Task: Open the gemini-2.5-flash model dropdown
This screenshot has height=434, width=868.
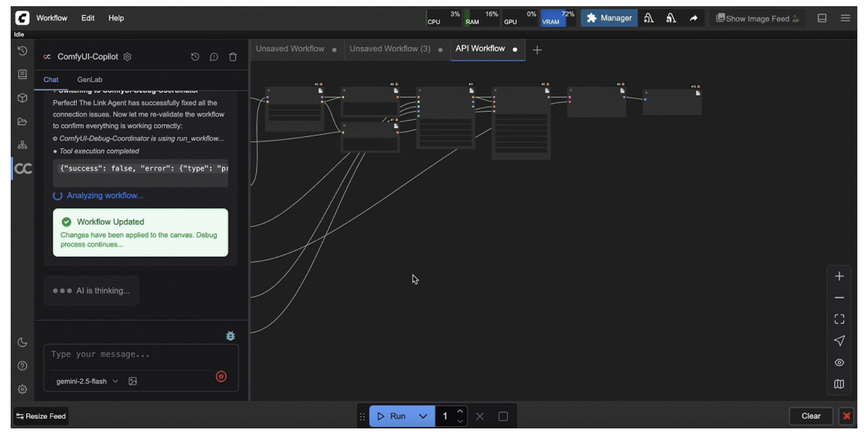Action: pyautogui.click(x=87, y=381)
